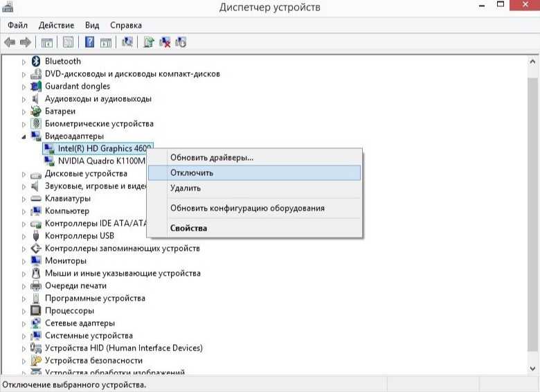Expand the Дисковые устройства node
540x392 pixels.
(24, 175)
